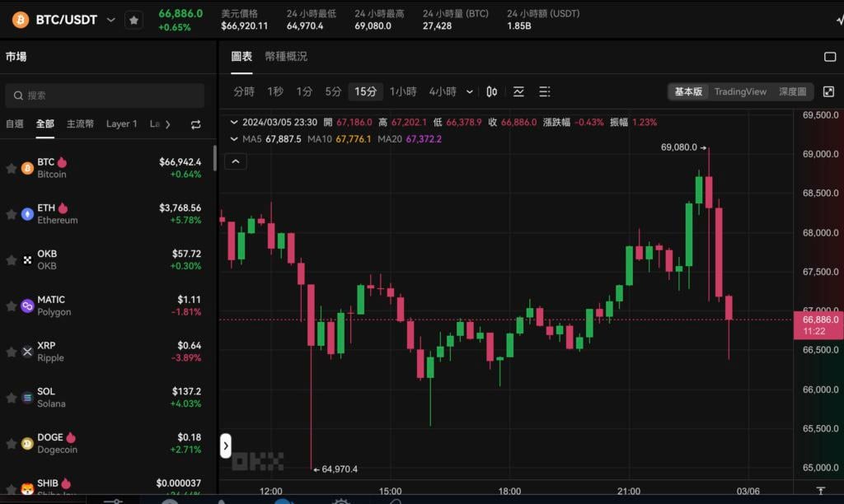The image size is (844, 504).
Task: Toggle the favorite star on XRP row
Action: click(11, 352)
